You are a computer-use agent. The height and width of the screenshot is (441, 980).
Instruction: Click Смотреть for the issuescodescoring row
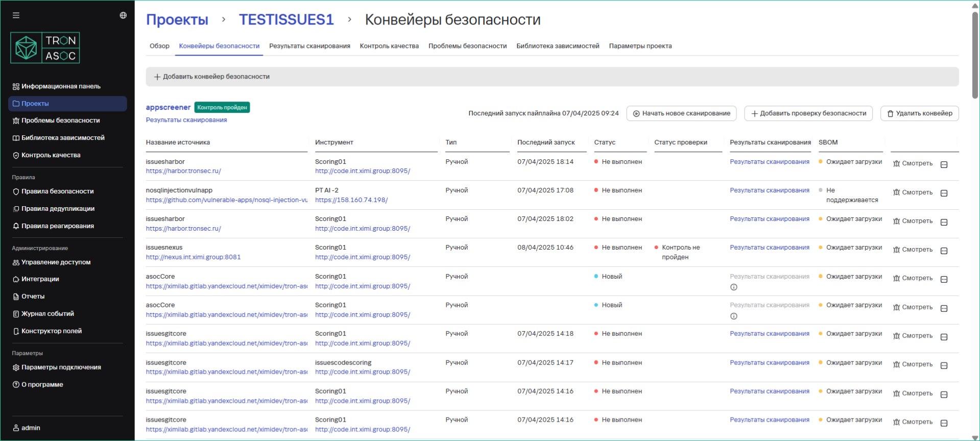(x=913, y=364)
